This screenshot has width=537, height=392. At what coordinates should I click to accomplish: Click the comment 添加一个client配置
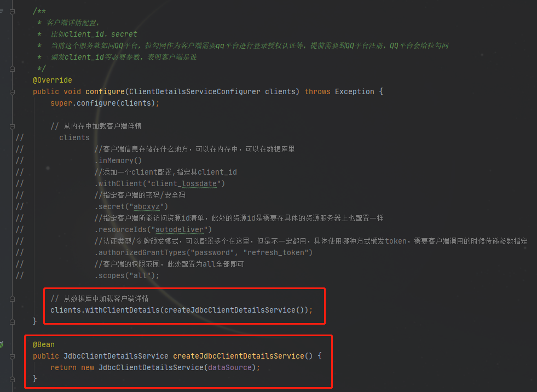coord(166,172)
